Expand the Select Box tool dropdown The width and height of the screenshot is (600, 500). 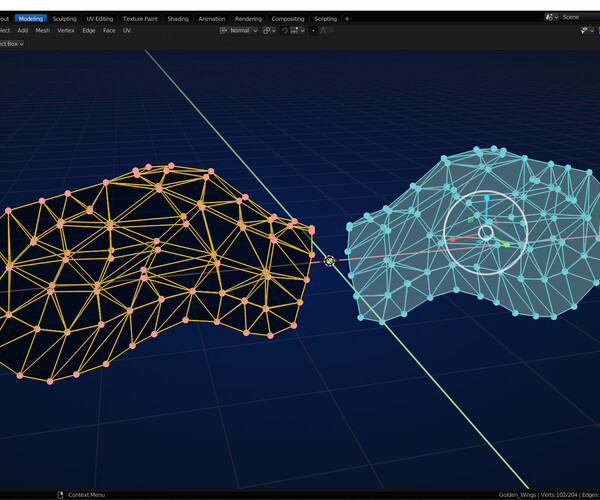point(10,44)
